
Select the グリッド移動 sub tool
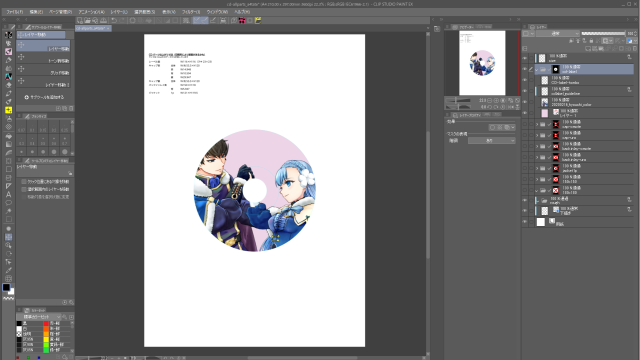click(43, 71)
